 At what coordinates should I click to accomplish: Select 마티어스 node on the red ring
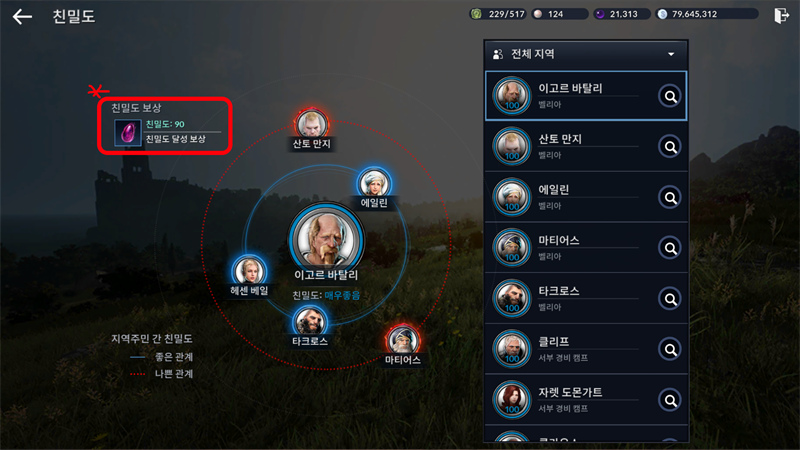[403, 340]
